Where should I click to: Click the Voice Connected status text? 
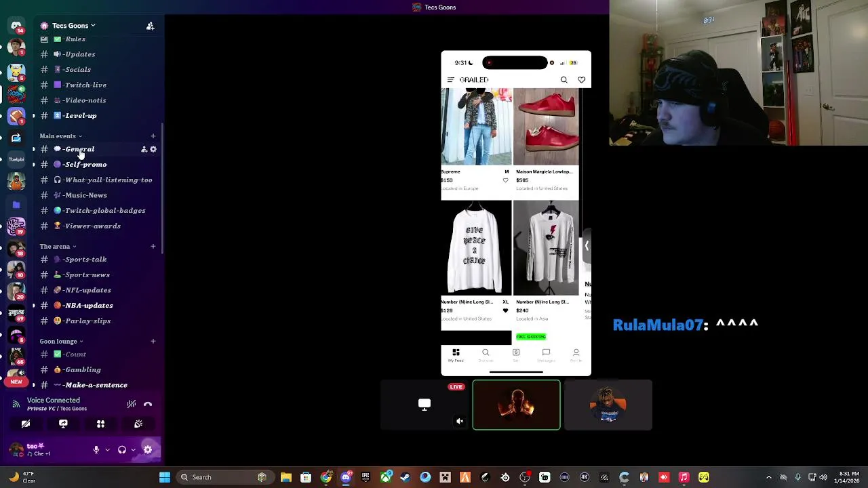54,401
